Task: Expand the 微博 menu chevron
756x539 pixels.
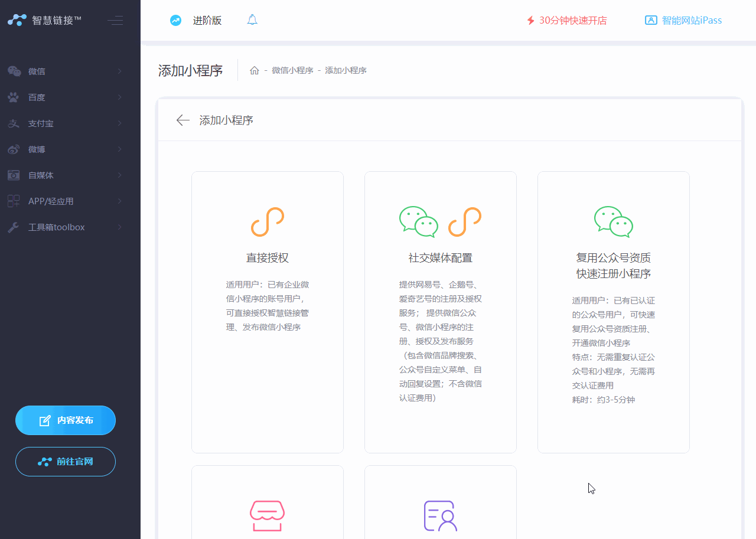Action: (x=120, y=149)
